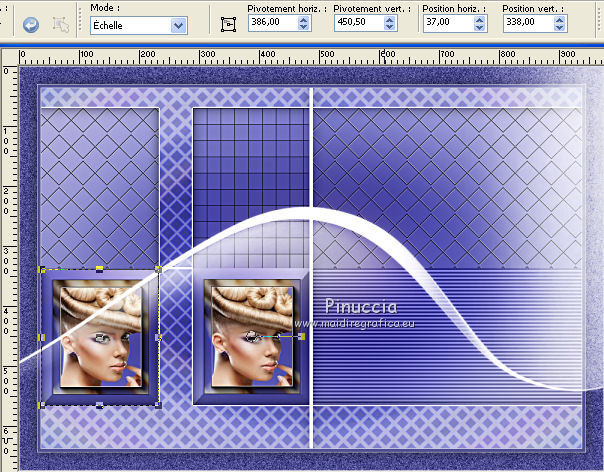Click the left-middle selection handle
The image size is (604, 472).
click(42, 338)
